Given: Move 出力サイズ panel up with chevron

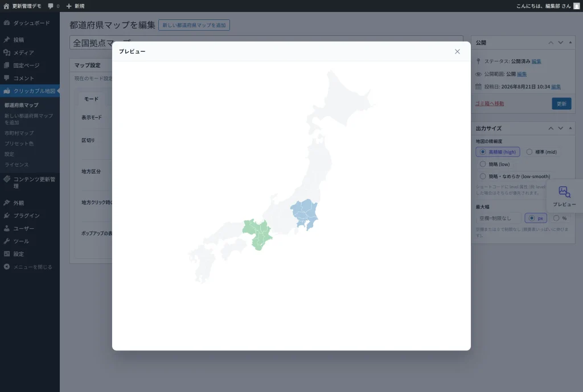Looking at the screenshot, I should (551, 128).
